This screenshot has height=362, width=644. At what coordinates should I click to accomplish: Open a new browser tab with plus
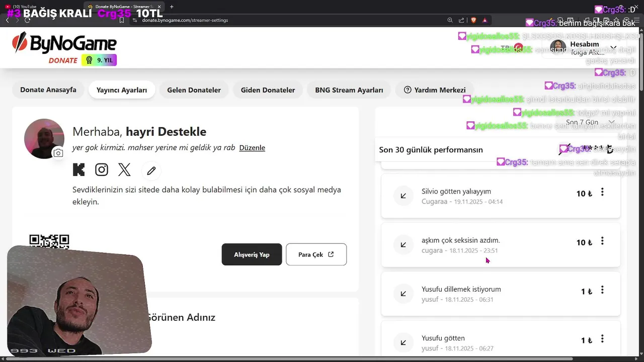[x=172, y=7]
